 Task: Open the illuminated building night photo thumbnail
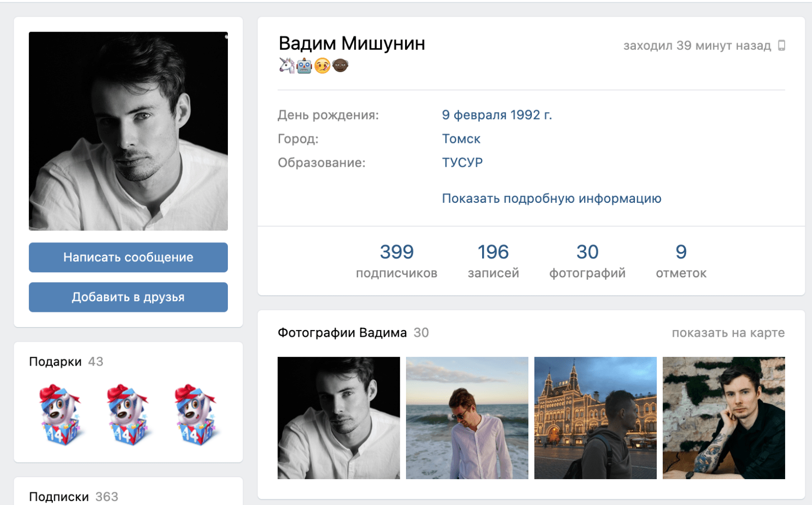coord(595,418)
